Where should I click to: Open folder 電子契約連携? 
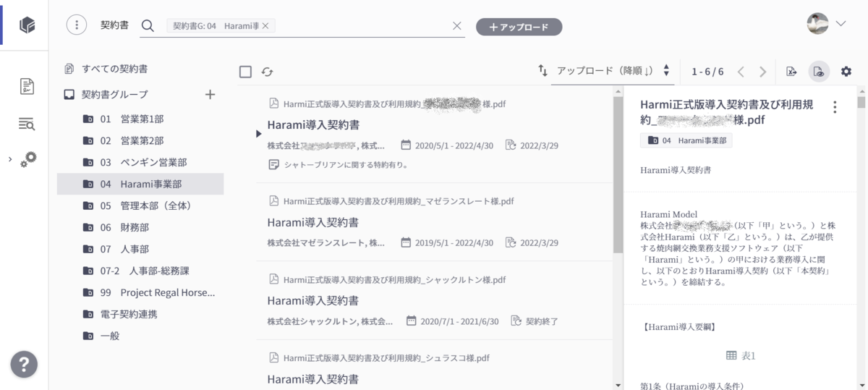pyautogui.click(x=140, y=314)
